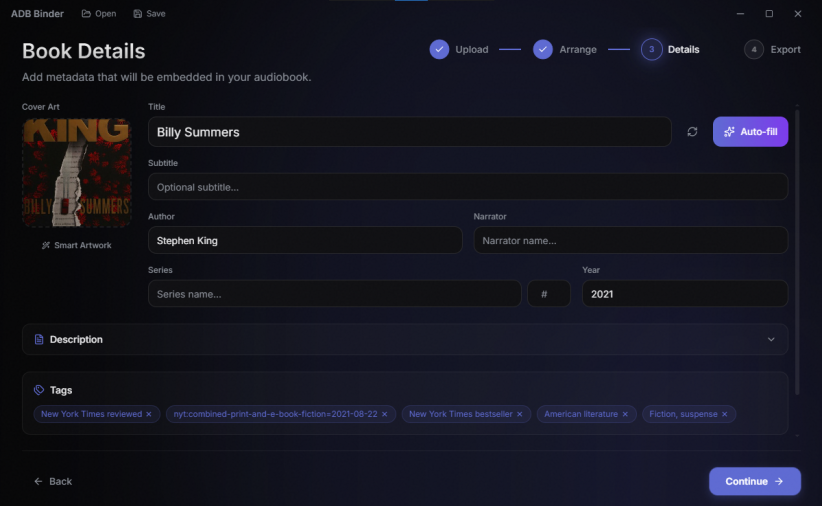Click the Back button

[53, 481]
